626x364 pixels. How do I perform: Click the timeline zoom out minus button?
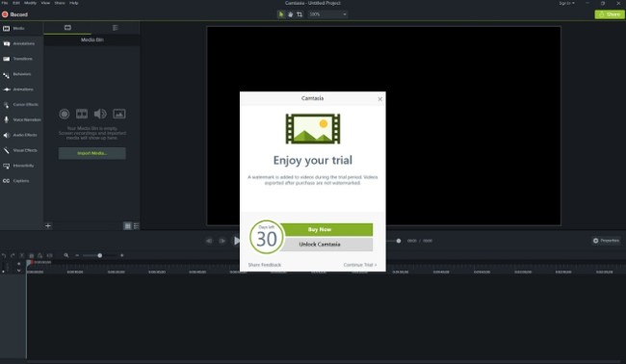pos(77,255)
